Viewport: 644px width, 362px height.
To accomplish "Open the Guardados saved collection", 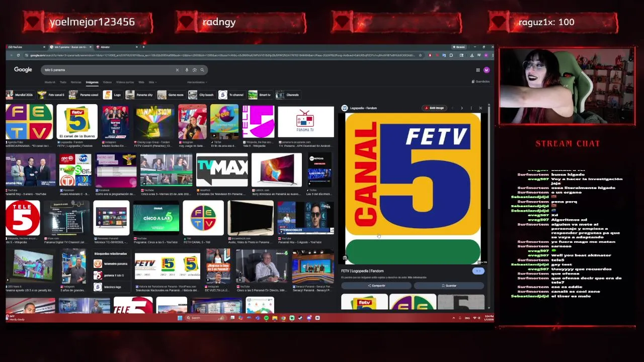I will [480, 81].
